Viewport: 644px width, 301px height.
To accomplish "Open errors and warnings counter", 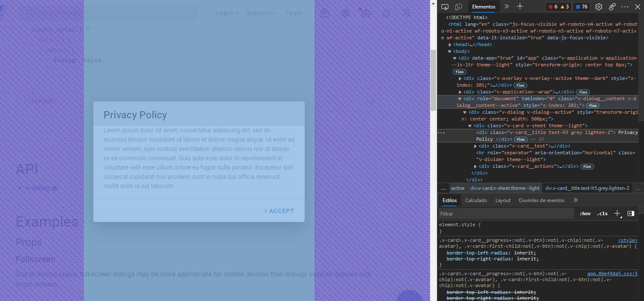I will click(x=558, y=7).
